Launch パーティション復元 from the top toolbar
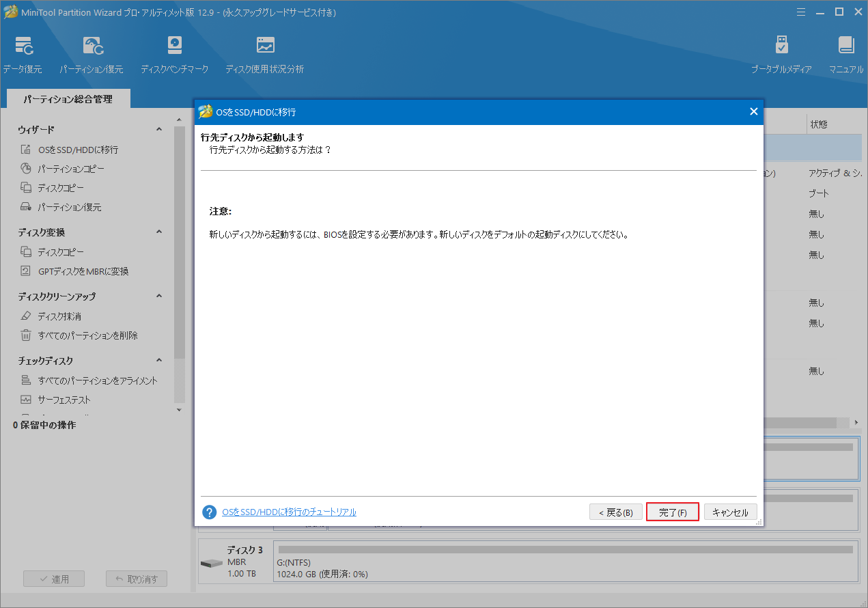 (x=91, y=55)
